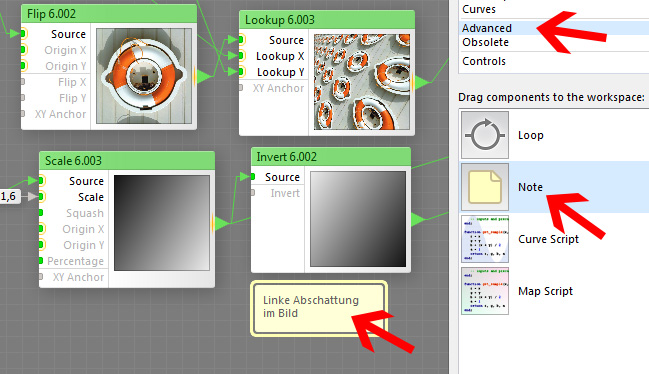Click the 'Loop' component label
Viewport: 649px width, 374px height.
pyautogui.click(x=531, y=135)
